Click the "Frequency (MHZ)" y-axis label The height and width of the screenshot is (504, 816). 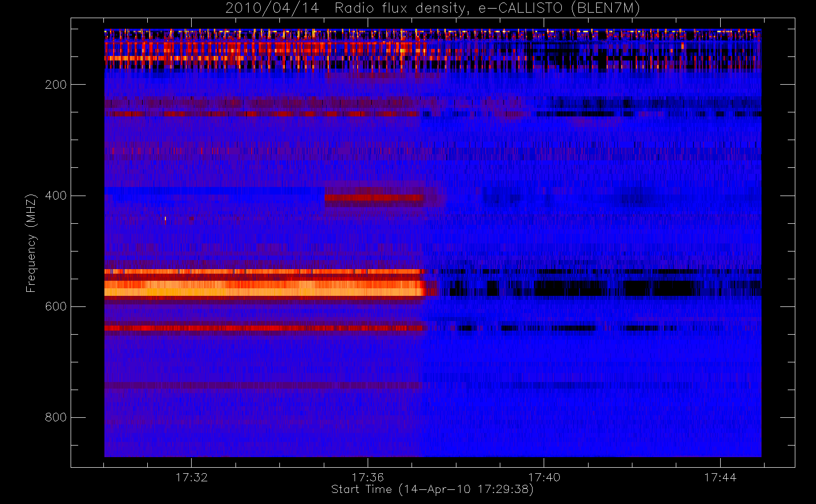point(31,243)
